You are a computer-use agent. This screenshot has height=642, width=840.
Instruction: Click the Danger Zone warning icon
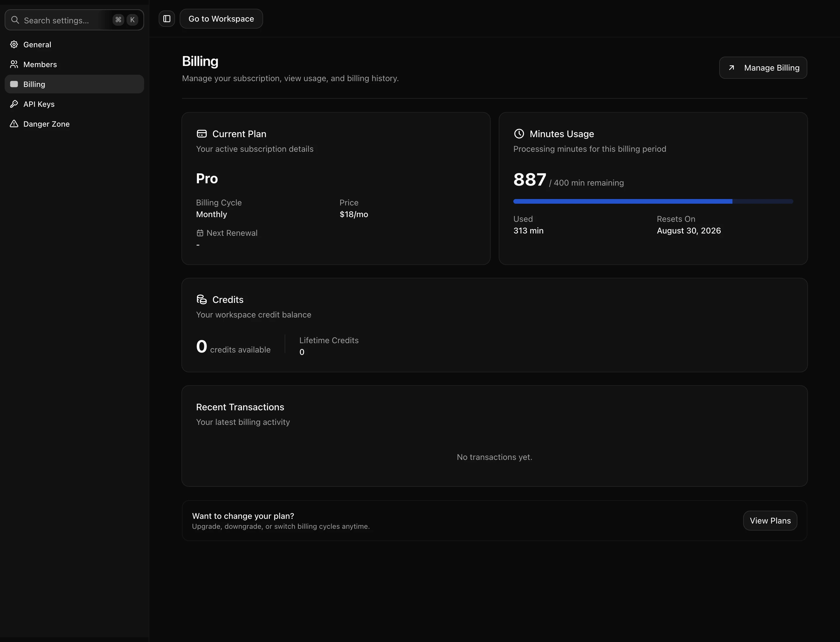14,124
